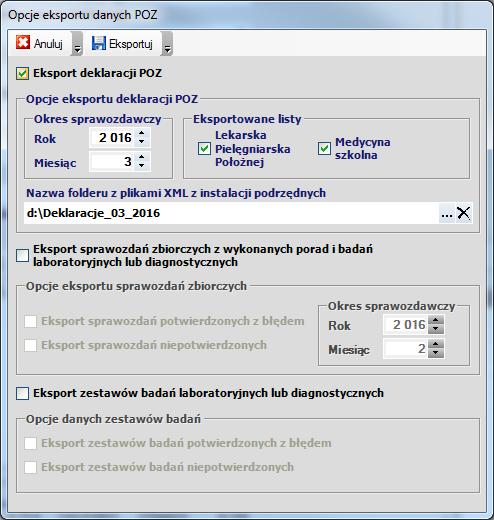Clear folder path with the X icon
494x520 pixels.
tap(464, 213)
